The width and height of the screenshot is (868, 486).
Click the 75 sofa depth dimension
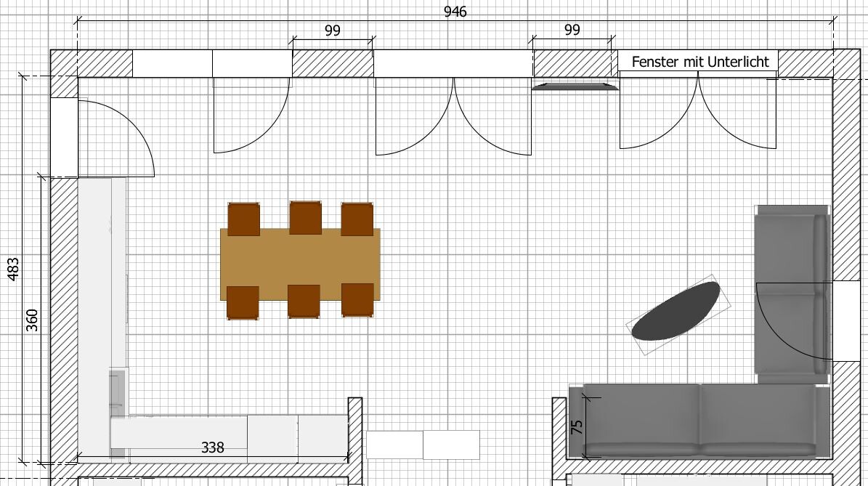pyautogui.click(x=577, y=426)
